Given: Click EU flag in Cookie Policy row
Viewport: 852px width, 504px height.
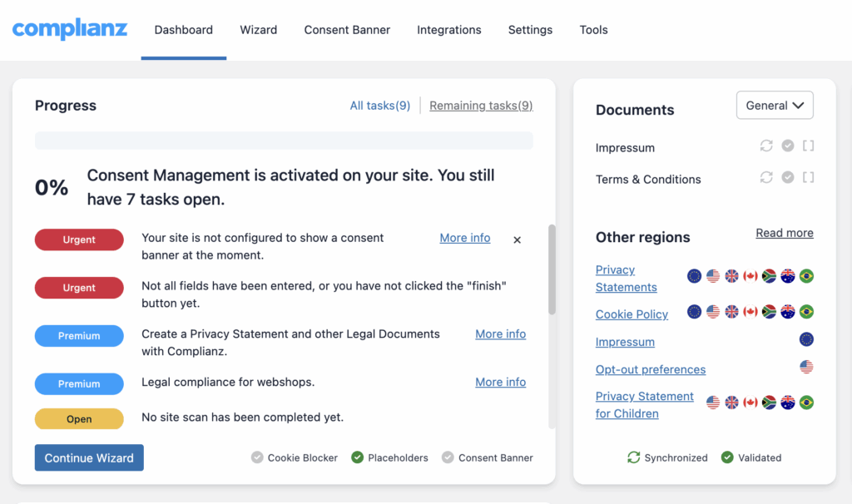Looking at the screenshot, I should [x=695, y=312].
